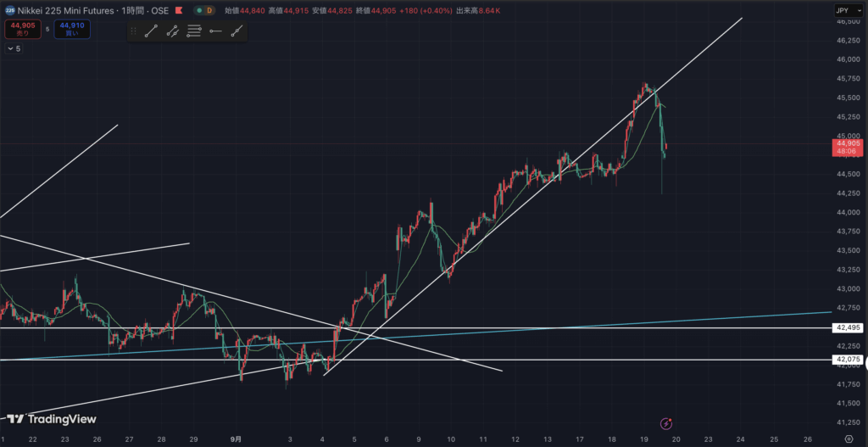Click the lightning event marker icon
The image size is (868, 447).
666,422
